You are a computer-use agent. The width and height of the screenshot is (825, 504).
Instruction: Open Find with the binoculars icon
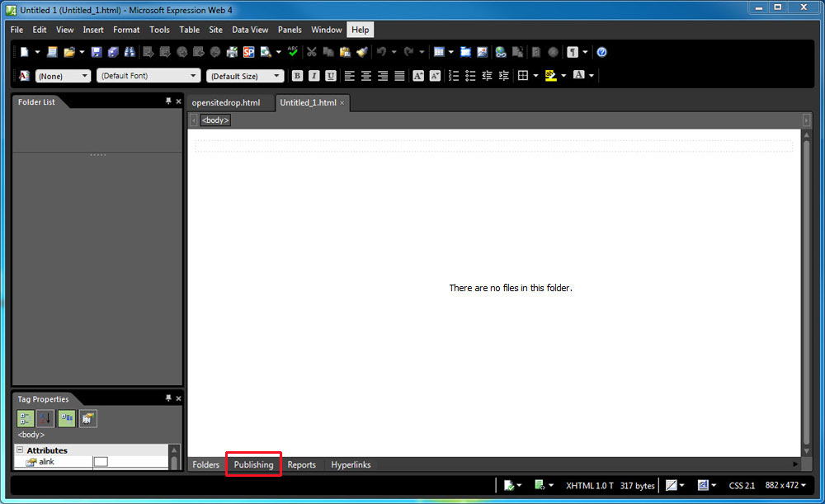[x=130, y=52]
